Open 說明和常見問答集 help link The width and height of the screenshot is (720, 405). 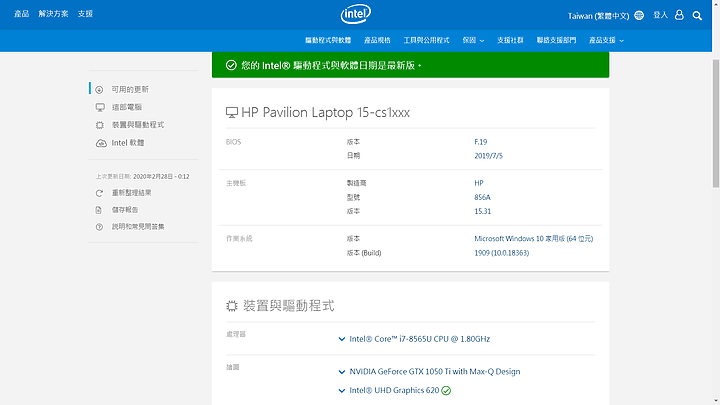(x=138, y=227)
